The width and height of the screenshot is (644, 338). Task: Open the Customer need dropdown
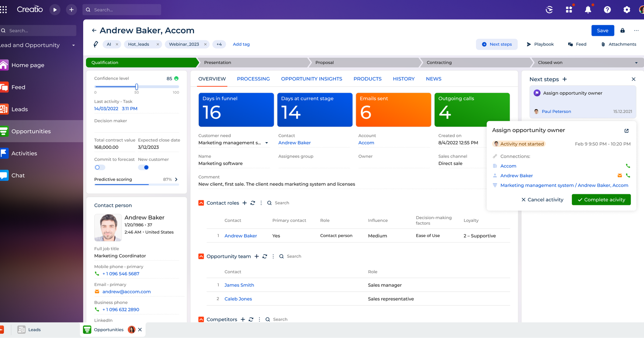[267, 143]
